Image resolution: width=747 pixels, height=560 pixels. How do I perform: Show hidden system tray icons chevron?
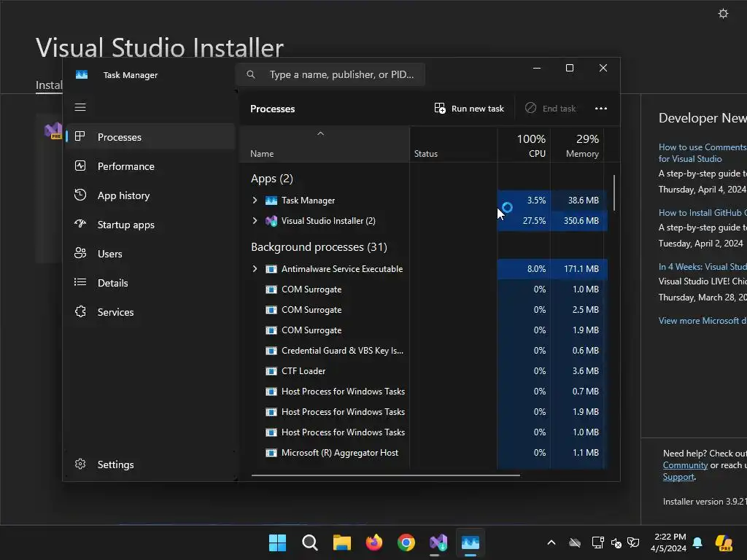551,542
